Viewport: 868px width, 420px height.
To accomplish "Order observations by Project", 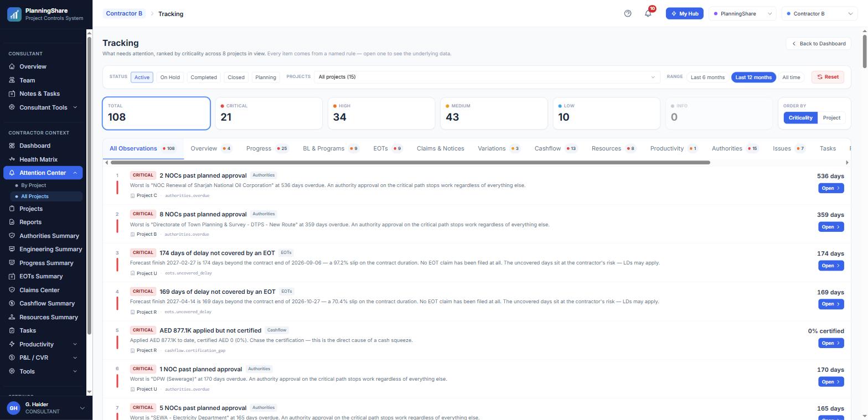I will (831, 118).
